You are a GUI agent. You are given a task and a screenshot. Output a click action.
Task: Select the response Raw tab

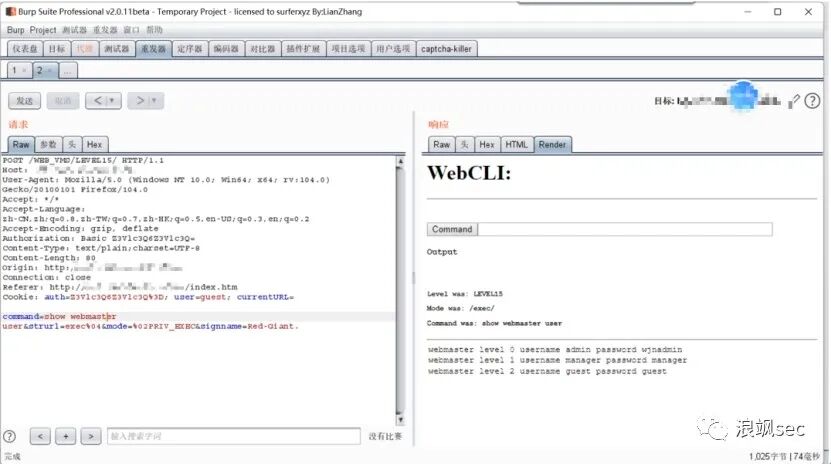pos(441,145)
